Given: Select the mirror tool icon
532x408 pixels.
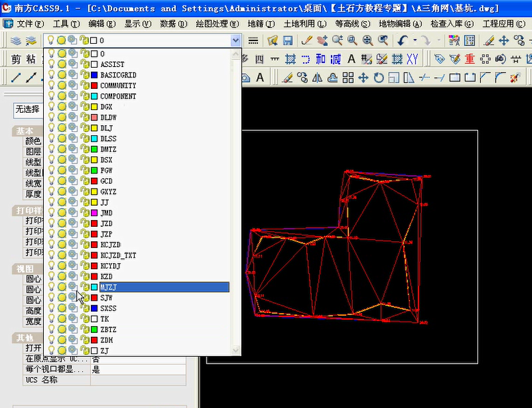Looking at the screenshot, I should (317, 78).
